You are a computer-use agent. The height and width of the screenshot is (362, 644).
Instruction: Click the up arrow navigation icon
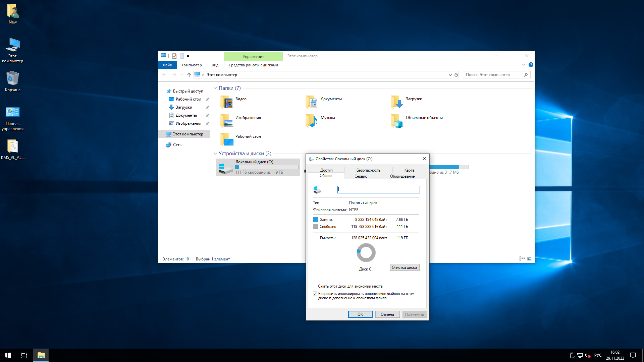[x=189, y=75]
